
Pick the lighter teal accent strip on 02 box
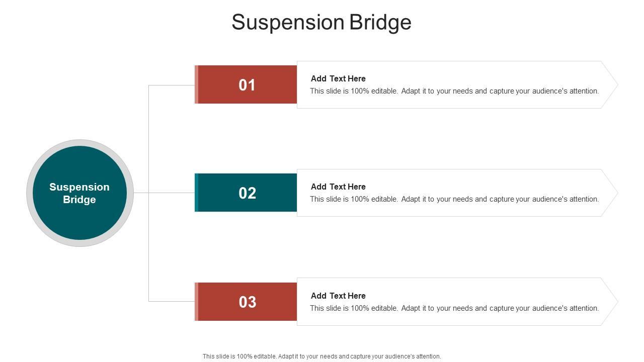coord(196,193)
